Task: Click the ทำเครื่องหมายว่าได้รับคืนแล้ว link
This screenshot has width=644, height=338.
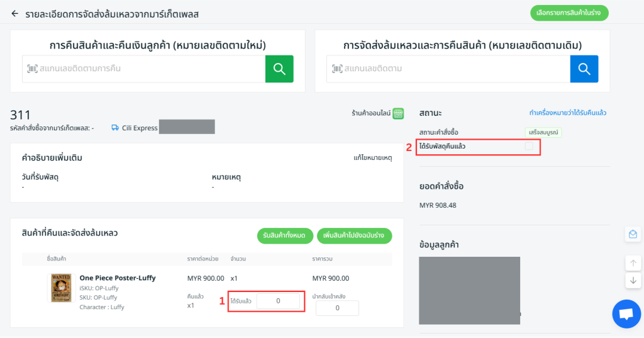Action: pyautogui.click(x=567, y=113)
